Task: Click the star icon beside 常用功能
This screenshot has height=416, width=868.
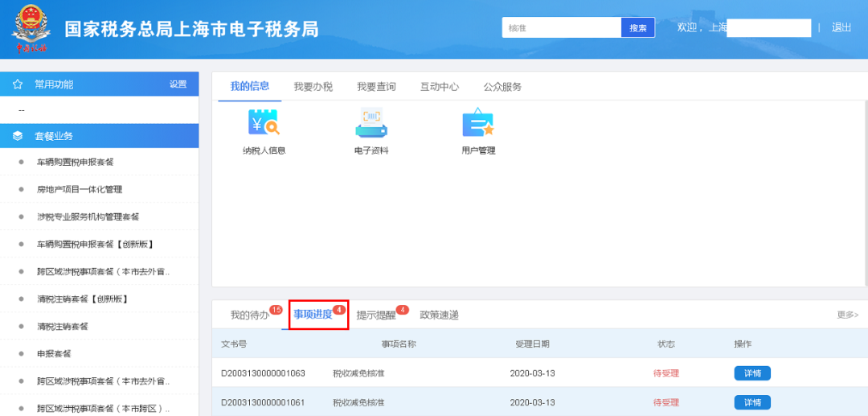Action: click(18, 84)
